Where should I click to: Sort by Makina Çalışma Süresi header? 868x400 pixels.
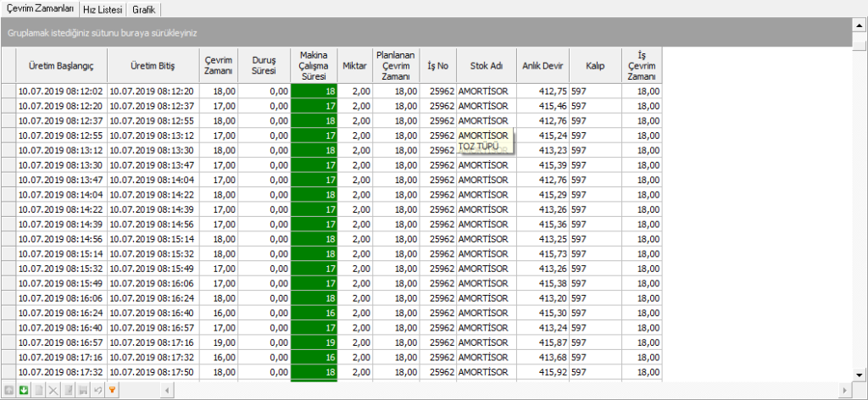[x=314, y=65]
